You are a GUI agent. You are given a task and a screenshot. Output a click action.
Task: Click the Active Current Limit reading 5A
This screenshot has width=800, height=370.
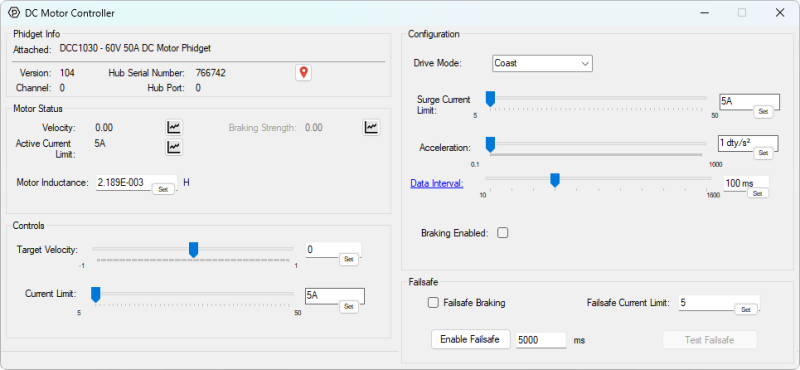coord(100,143)
